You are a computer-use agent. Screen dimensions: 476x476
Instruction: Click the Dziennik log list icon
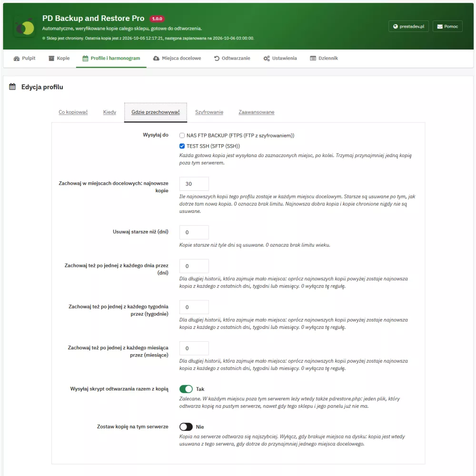click(313, 58)
